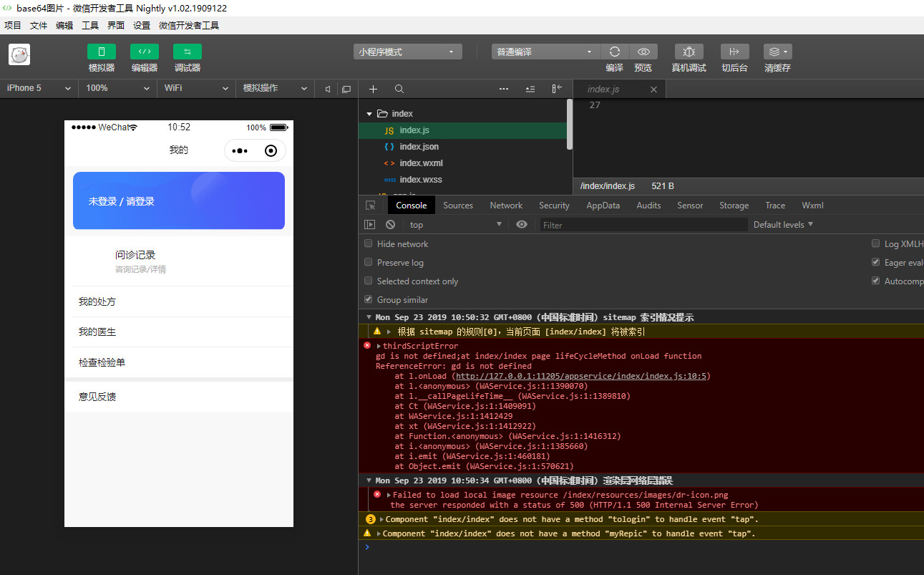This screenshot has width=924, height=575.
Task: Open the 100% zoom dropdown
Action: (117, 88)
